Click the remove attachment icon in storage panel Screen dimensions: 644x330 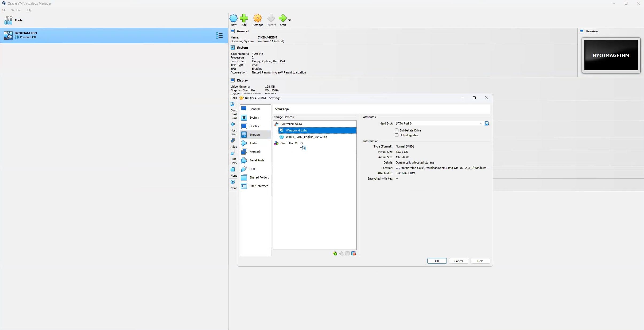pyautogui.click(x=354, y=253)
